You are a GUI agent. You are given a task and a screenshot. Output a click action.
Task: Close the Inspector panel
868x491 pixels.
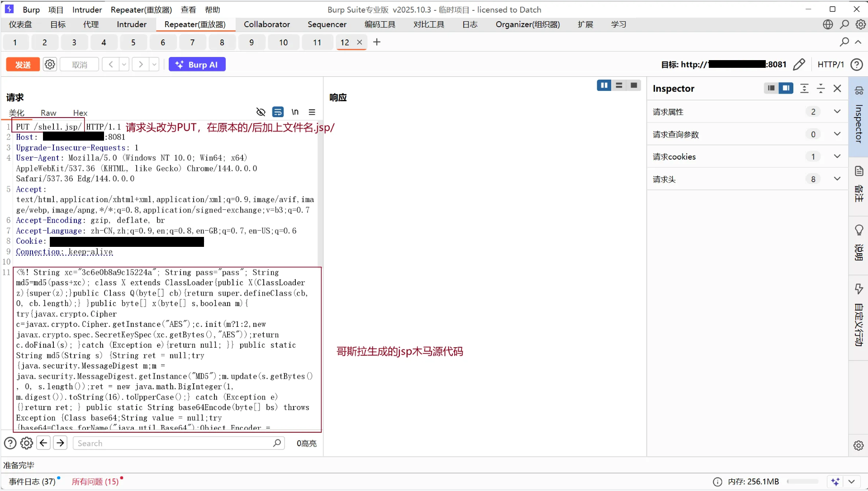pos(837,88)
